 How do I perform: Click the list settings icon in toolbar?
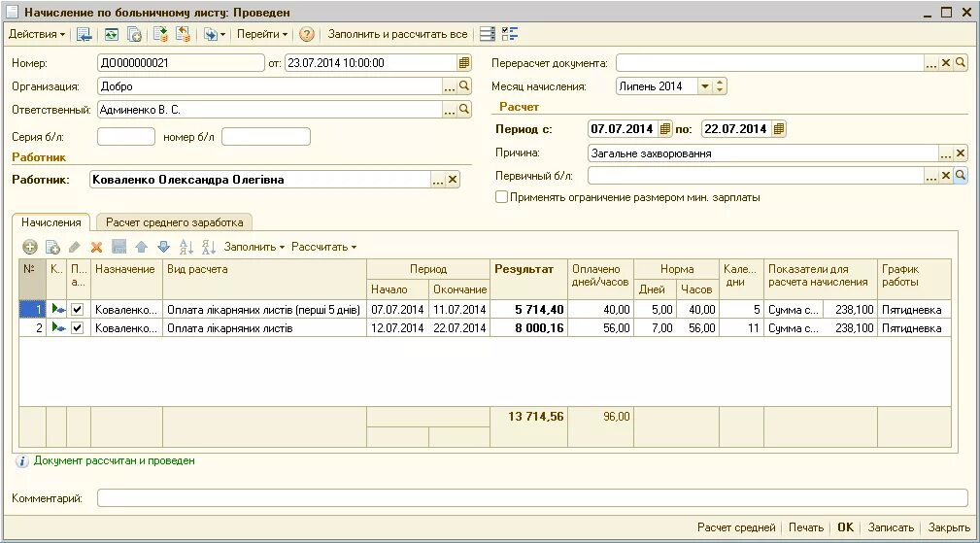[x=488, y=34]
